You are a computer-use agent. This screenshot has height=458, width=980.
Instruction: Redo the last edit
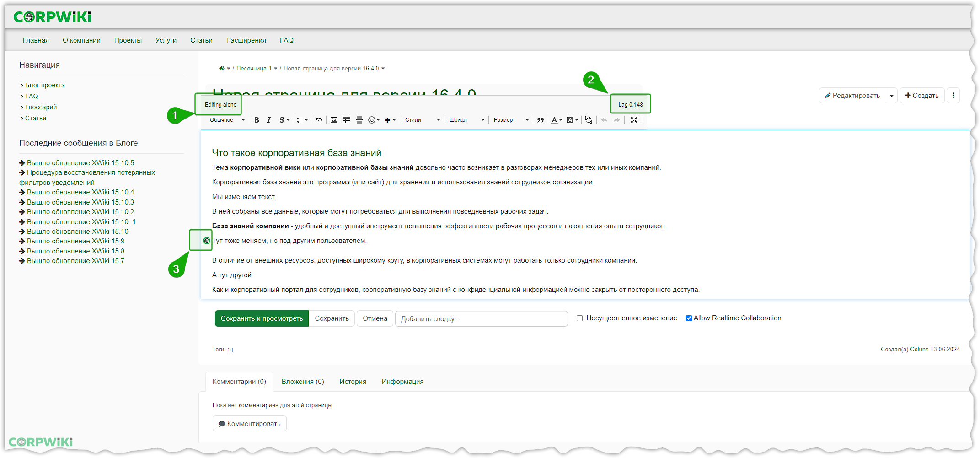(617, 120)
